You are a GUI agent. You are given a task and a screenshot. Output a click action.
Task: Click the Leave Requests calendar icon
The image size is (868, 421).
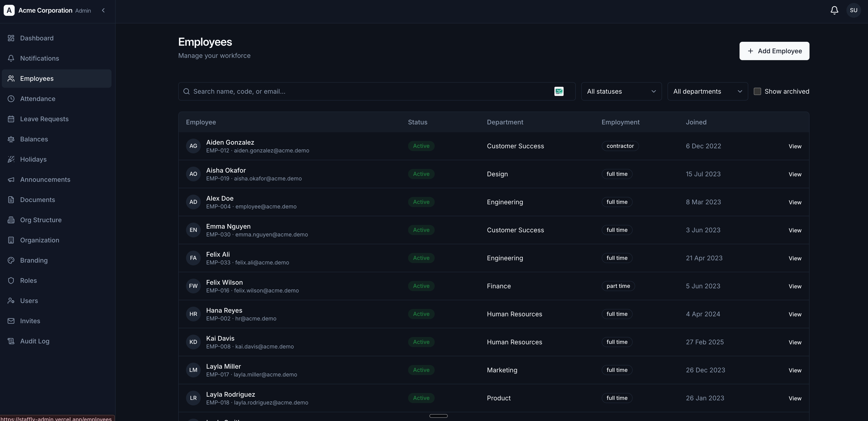tap(11, 119)
